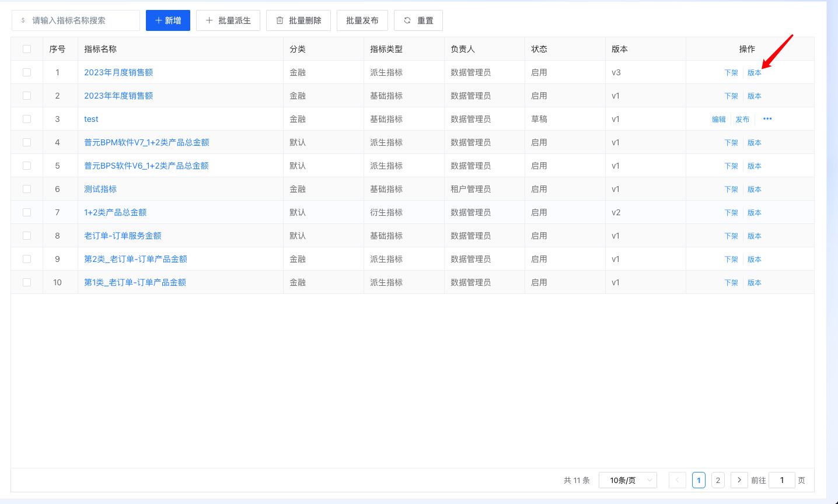Click the refresh icon on the 重置 button
838x504 pixels.
(408, 20)
